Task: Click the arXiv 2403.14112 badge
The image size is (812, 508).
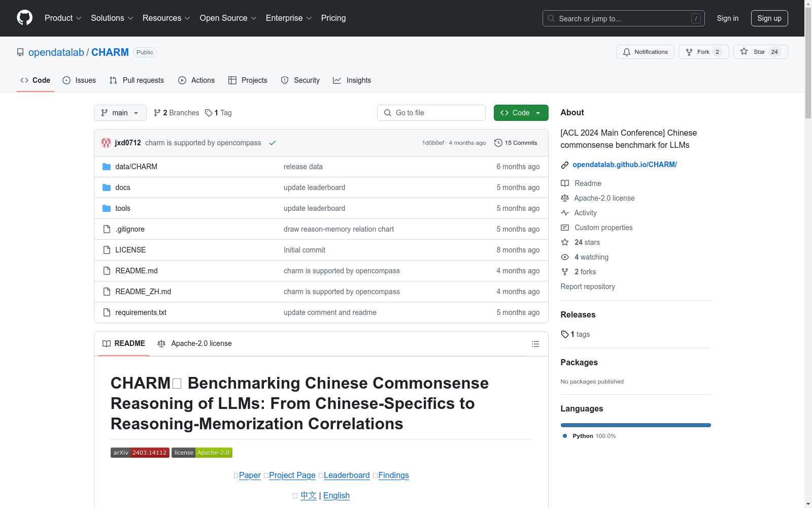Action: coord(140,453)
